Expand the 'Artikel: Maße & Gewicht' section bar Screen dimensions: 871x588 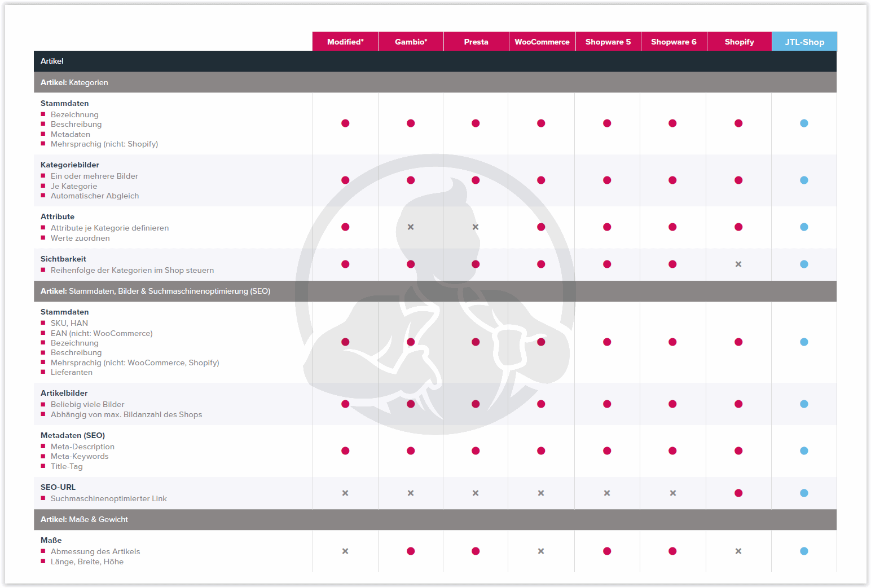click(84, 520)
